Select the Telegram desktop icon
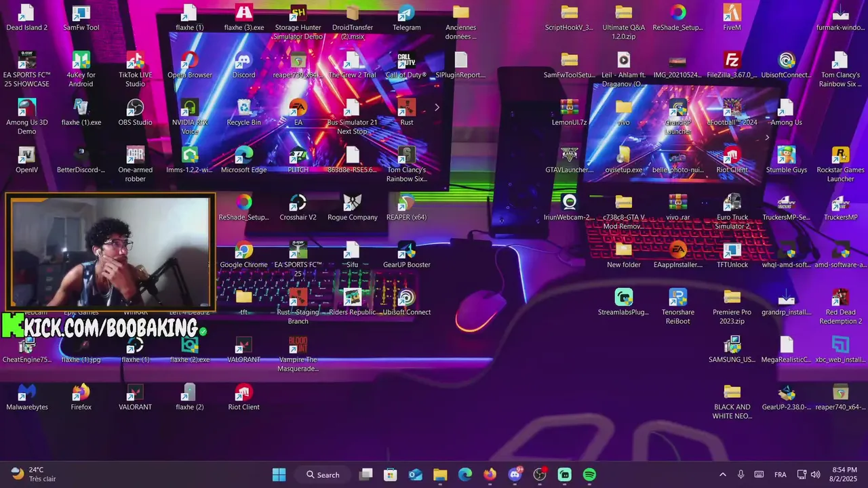The image size is (868, 488). 407,18
